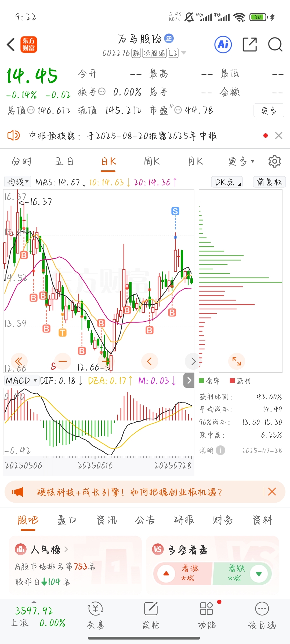Open the 交易 yen icon
Viewport: 290px width, 644px height.
pyautogui.click(x=96, y=609)
